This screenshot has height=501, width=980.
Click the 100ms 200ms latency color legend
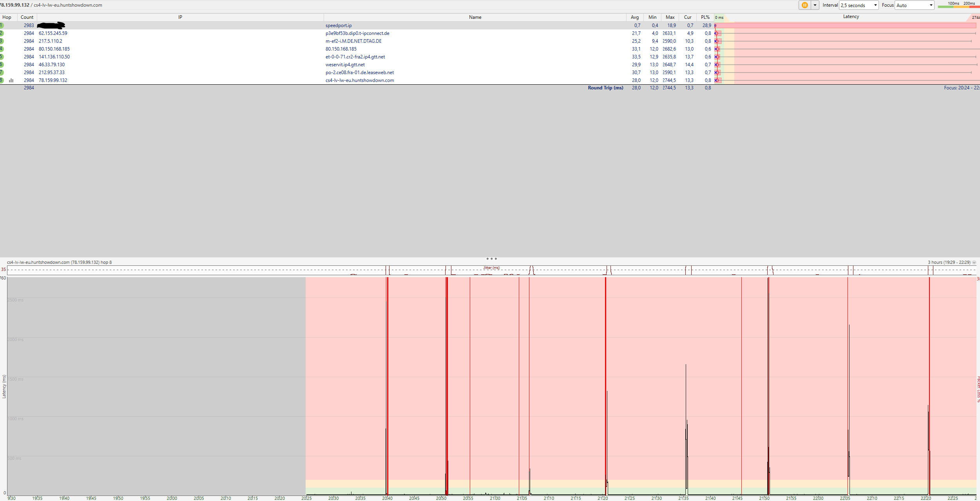[958, 5]
